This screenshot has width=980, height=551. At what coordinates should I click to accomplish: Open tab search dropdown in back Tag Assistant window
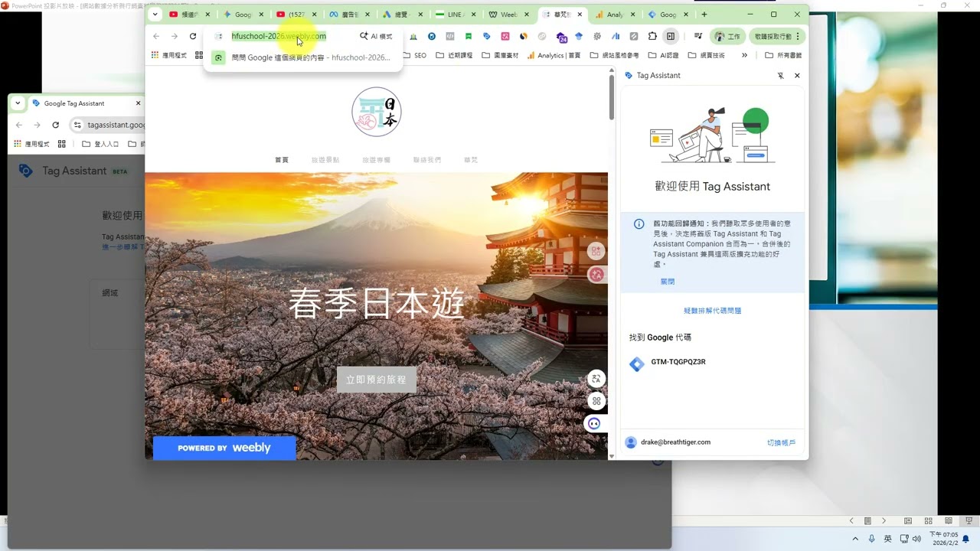click(x=18, y=103)
